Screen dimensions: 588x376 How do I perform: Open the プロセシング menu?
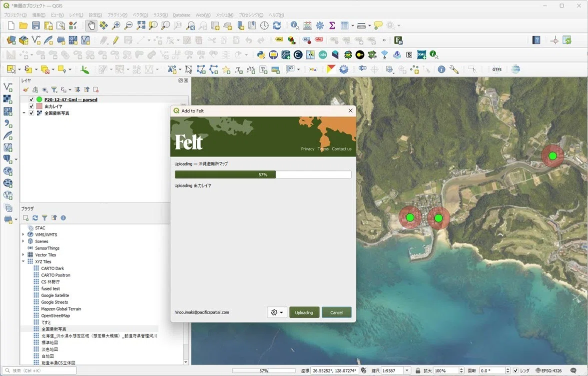[251, 15]
